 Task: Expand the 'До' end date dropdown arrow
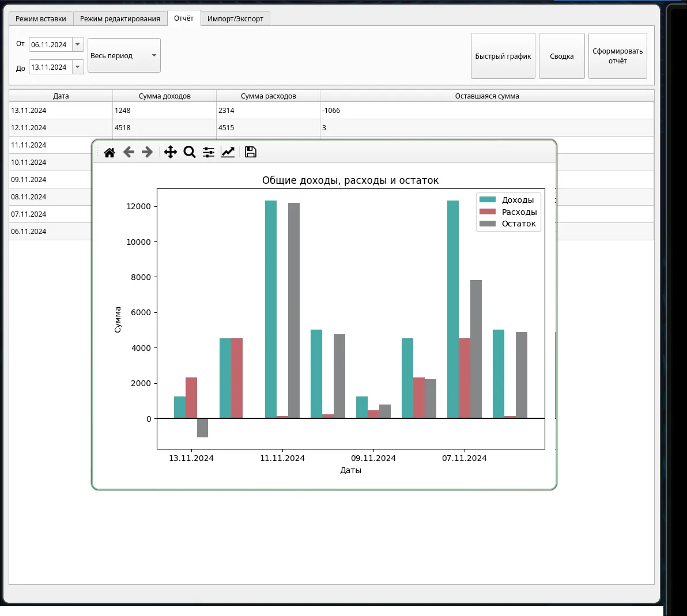tap(78, 67)
